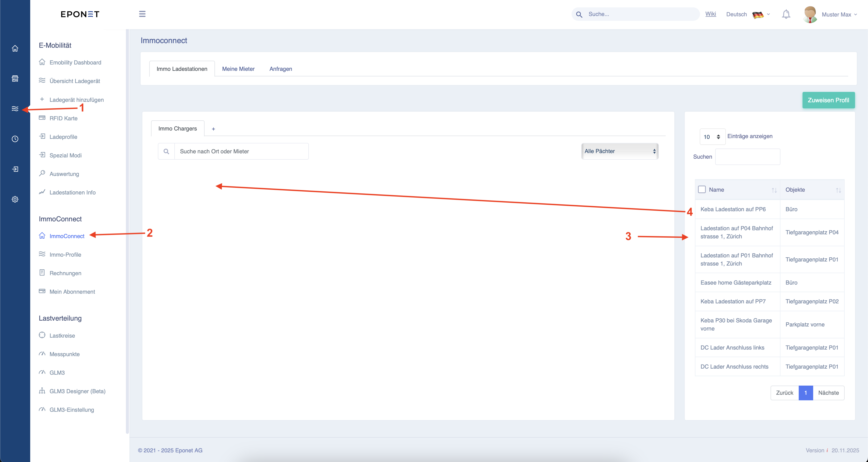868x462 pixels.
Task: Click the login arrow icon in blue sidebar
Action: pyautogui.click(x=15, y=169)
